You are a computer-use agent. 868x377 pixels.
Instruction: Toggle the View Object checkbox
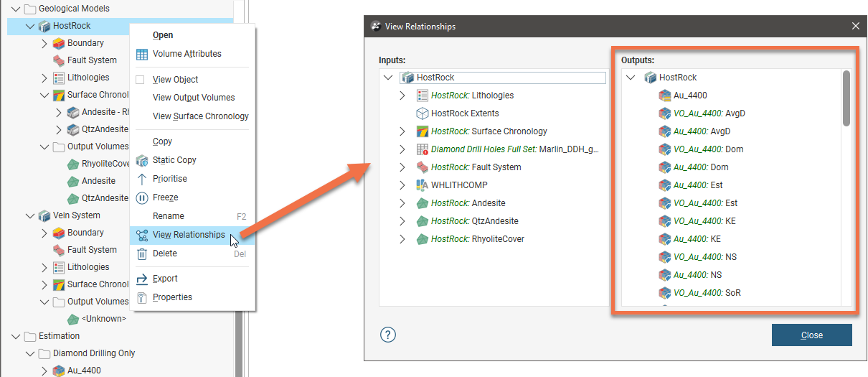pyautogui.click(x=140, y=80)
